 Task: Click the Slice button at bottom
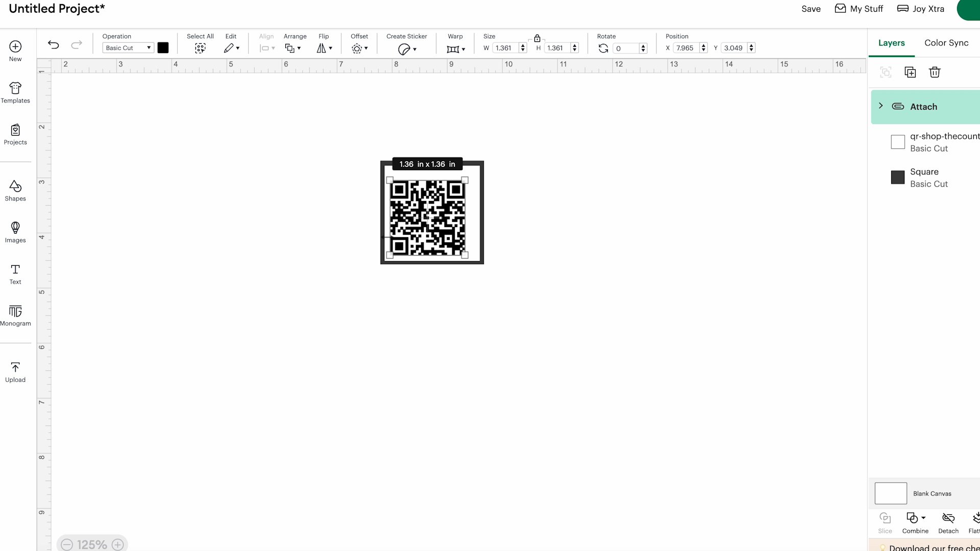885,521
